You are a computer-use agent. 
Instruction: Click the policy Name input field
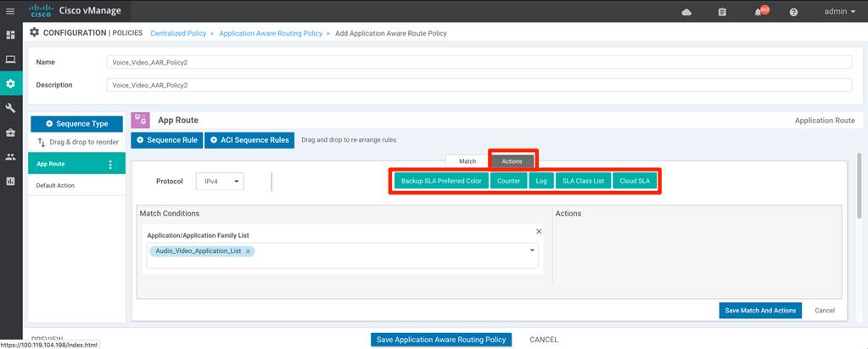(479, 62)
